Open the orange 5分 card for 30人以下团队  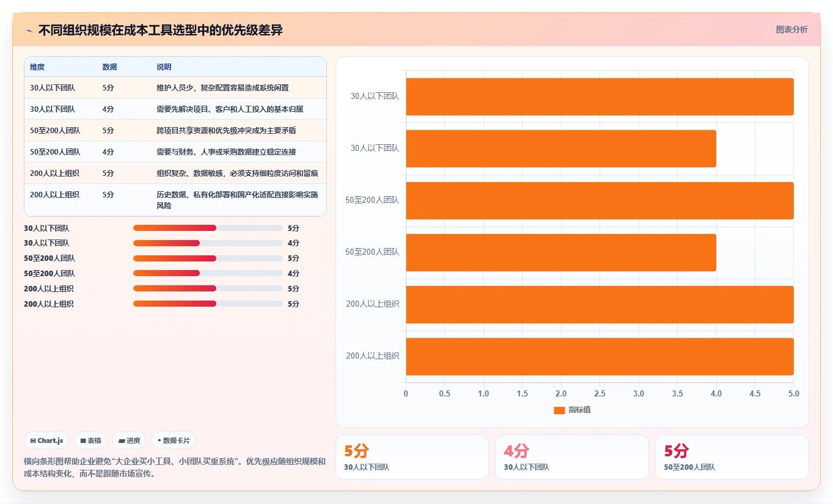412,457
